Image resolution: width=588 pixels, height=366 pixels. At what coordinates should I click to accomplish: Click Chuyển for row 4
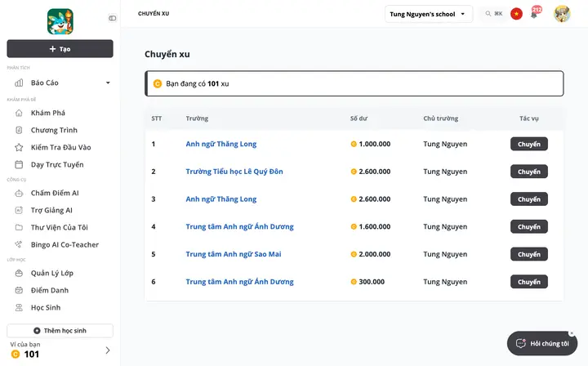coord(528,226)
